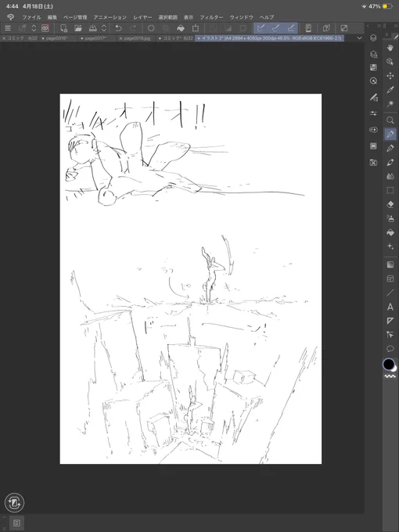Screen dimensions: 399x532
Task: Toggle Snap to Special Ruler
Action: point(276,28)
